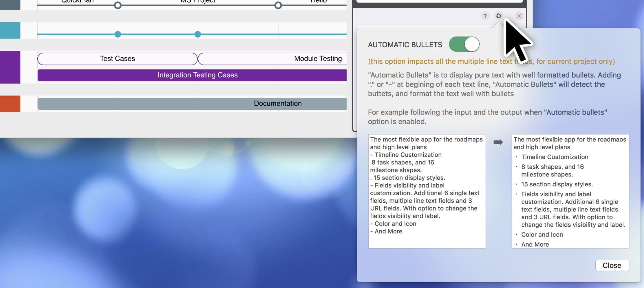This screenshot has width=644, height=288.
Task: Select the Module Testing task bar
Action: coord(272,59)
